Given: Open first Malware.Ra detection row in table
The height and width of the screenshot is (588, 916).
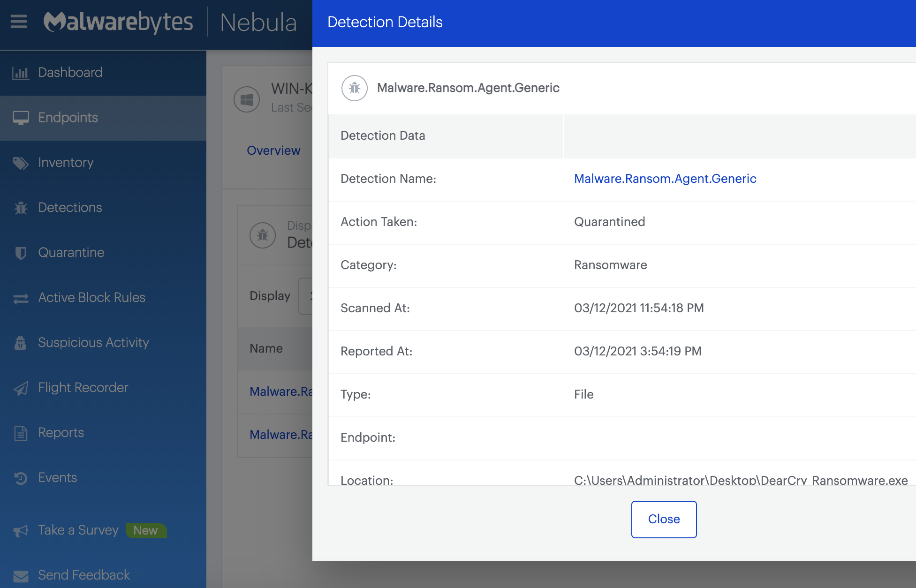Looking at the screenshot, I should (281, 392).
